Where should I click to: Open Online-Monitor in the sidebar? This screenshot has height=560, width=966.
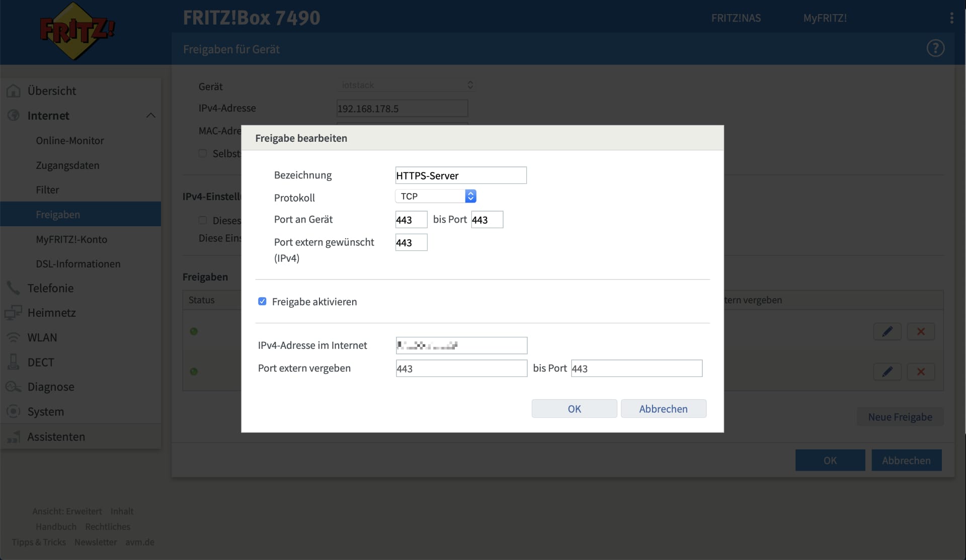pos(70,141)
